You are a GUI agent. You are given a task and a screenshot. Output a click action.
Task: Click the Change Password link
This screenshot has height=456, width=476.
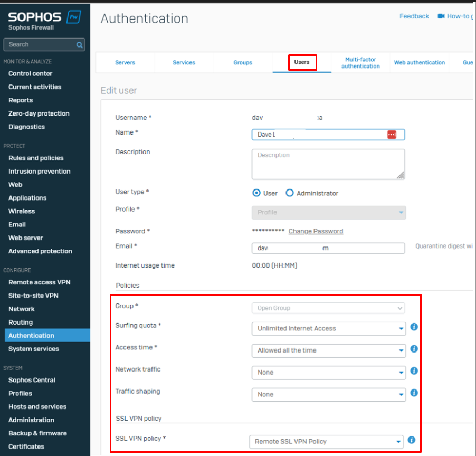click(316, 231)
